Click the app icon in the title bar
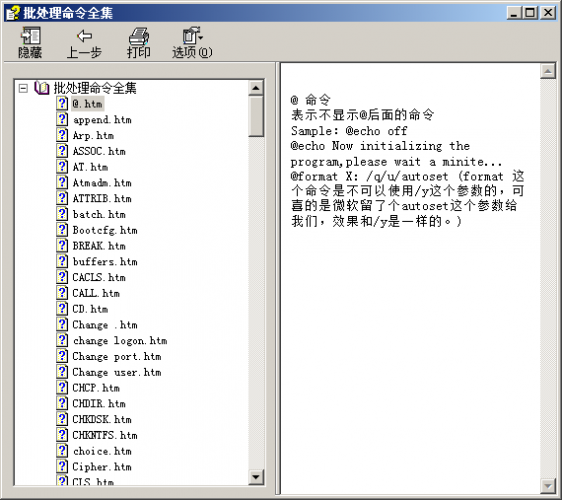The width and height of the screenshot is (562, 500). click(x=13, y=13)
